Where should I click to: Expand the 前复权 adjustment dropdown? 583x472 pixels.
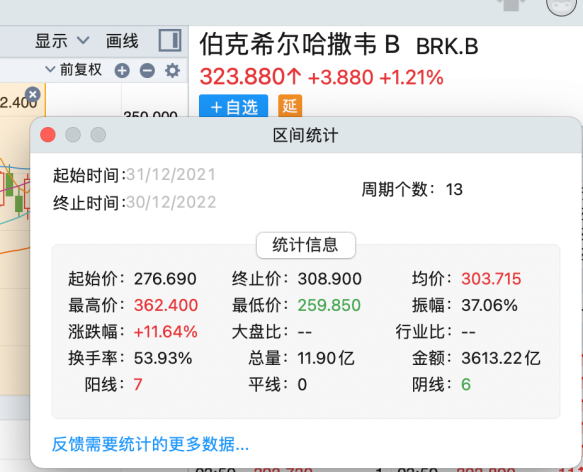coord(73,70)
